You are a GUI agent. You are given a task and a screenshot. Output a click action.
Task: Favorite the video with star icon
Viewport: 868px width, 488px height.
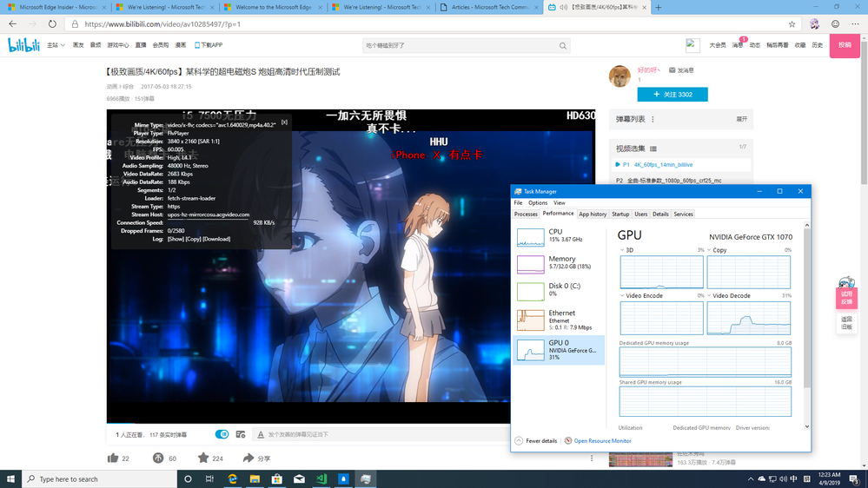pyautogui.click(x=203, y=458)
